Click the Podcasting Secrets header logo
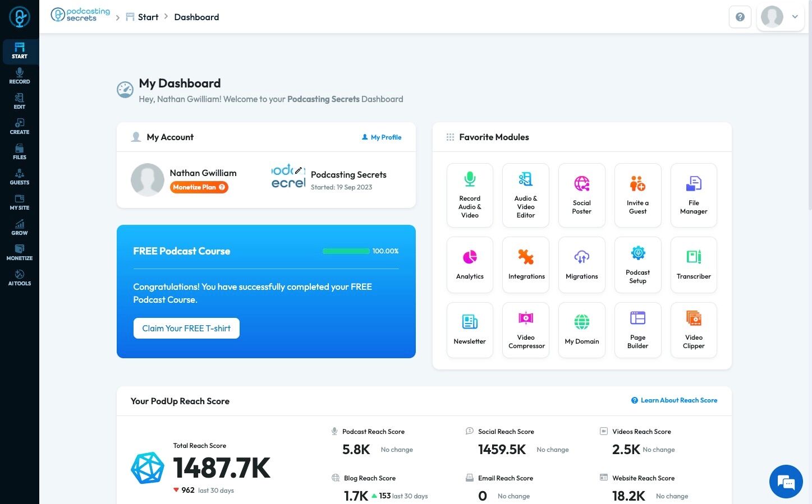 [x=80, y=15]
